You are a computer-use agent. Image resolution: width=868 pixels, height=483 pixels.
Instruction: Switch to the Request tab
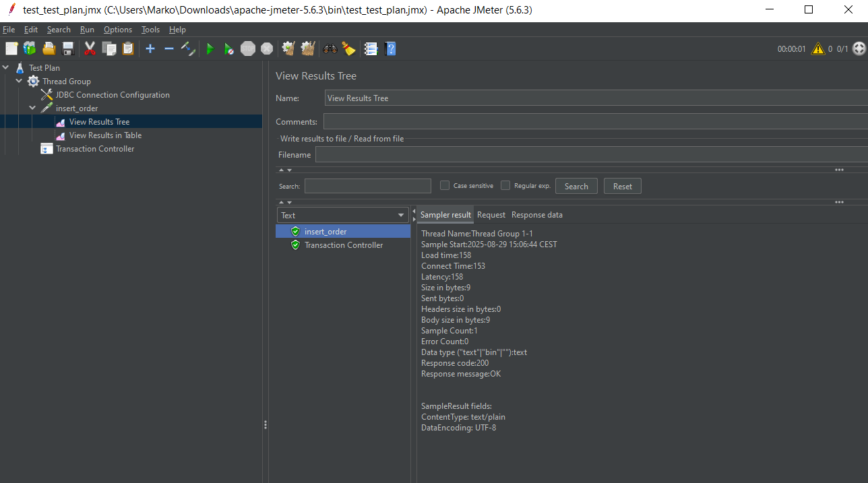click(491, 215)
